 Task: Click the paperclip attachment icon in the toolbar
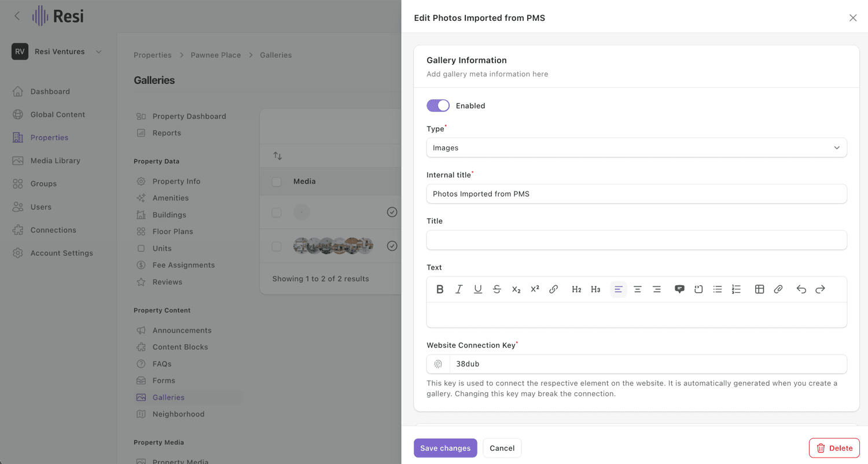(778, 289)
